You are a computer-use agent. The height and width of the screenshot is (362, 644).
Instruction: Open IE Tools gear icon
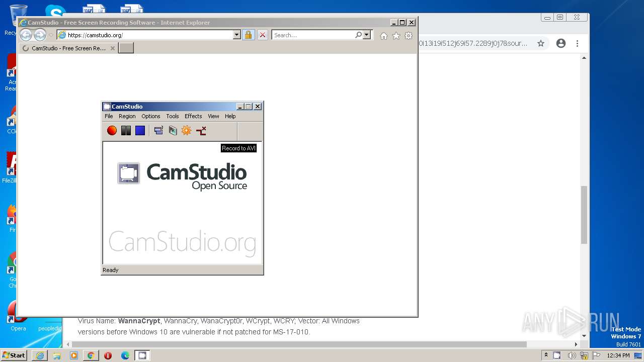pos(409,36)
